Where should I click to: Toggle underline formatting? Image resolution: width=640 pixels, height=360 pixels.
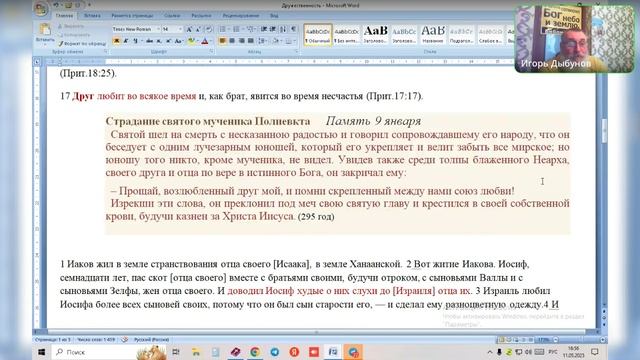pos(136,41)
